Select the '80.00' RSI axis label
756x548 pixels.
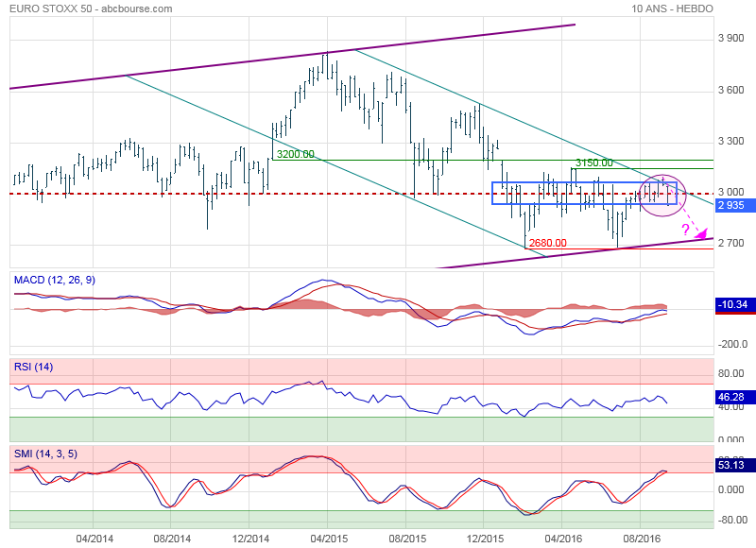pos(730,373)
